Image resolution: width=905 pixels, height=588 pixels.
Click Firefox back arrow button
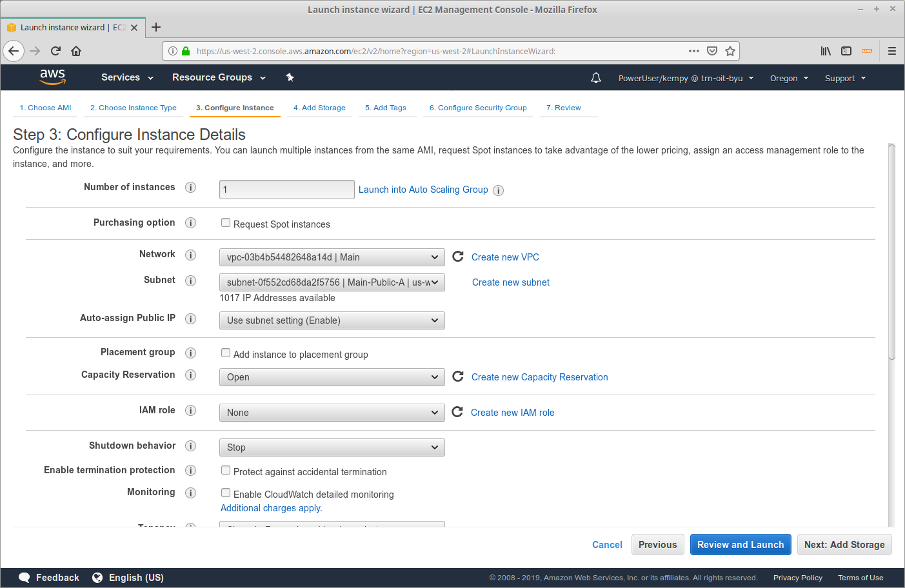[14, 51]
